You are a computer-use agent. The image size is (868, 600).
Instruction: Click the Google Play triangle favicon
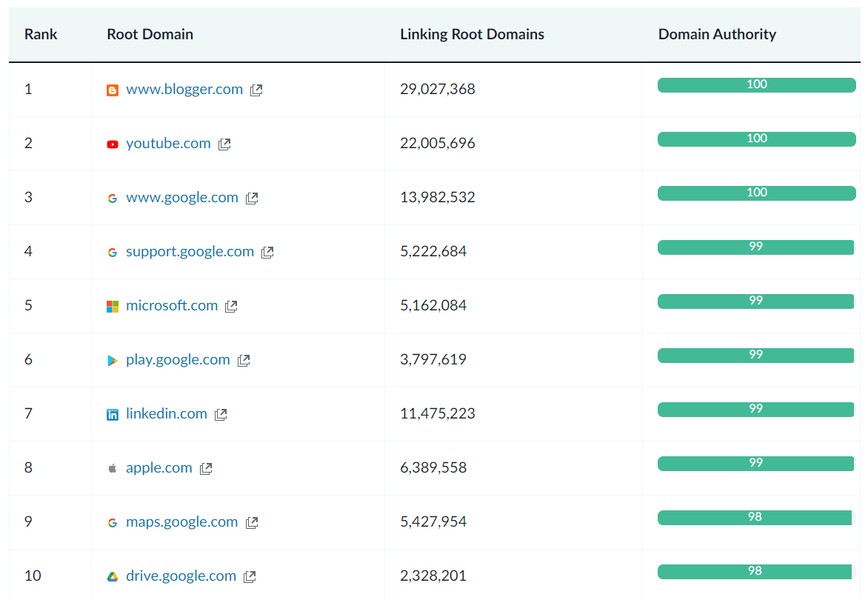(x=113, y=359)
